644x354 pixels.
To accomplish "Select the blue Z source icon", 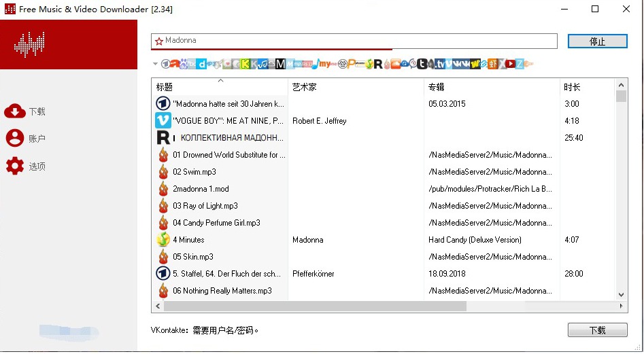I will (520, 64).
